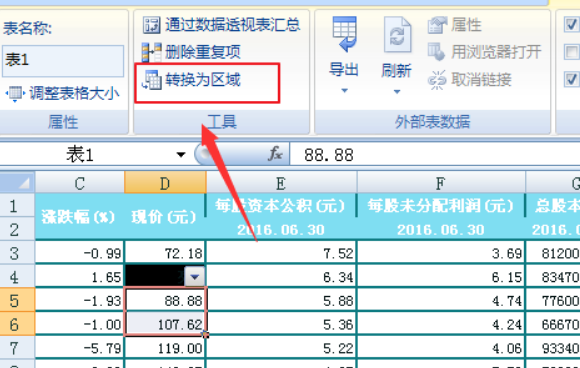Select column D header
This screenshot has width=580, height=368.
click(x=165, y=183)
